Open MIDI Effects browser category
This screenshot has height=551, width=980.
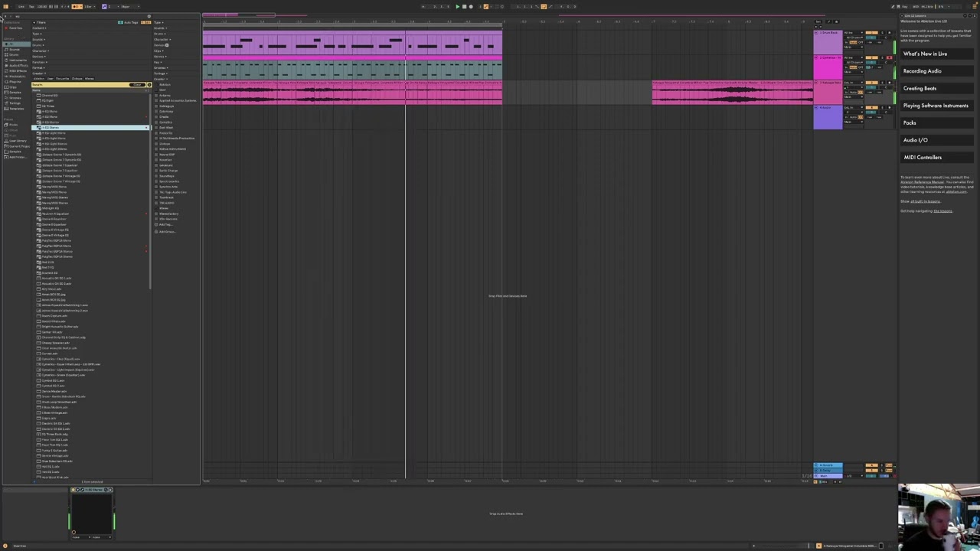16,71
